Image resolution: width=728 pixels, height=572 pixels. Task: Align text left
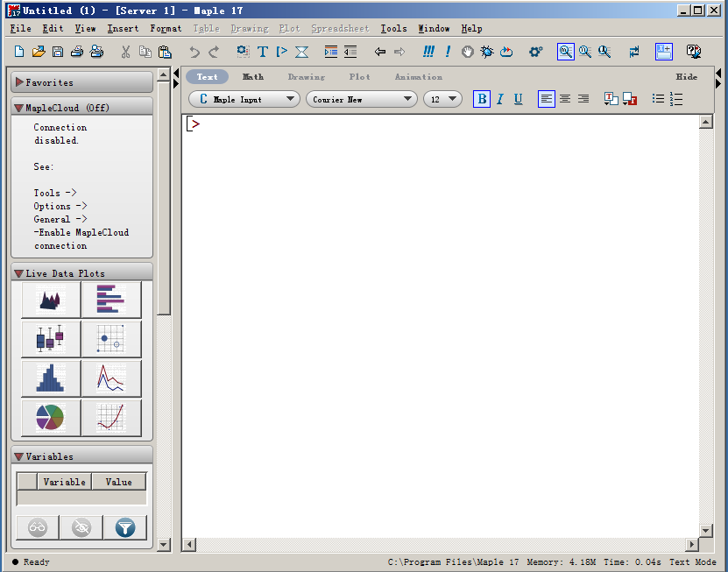coord(547,99)
